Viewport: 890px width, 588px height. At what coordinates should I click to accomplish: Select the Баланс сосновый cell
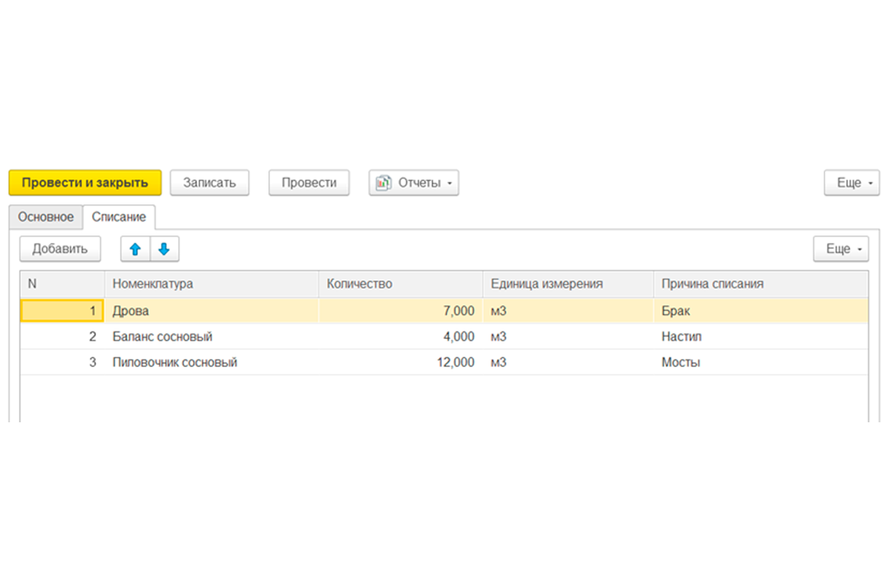(211, 336)
